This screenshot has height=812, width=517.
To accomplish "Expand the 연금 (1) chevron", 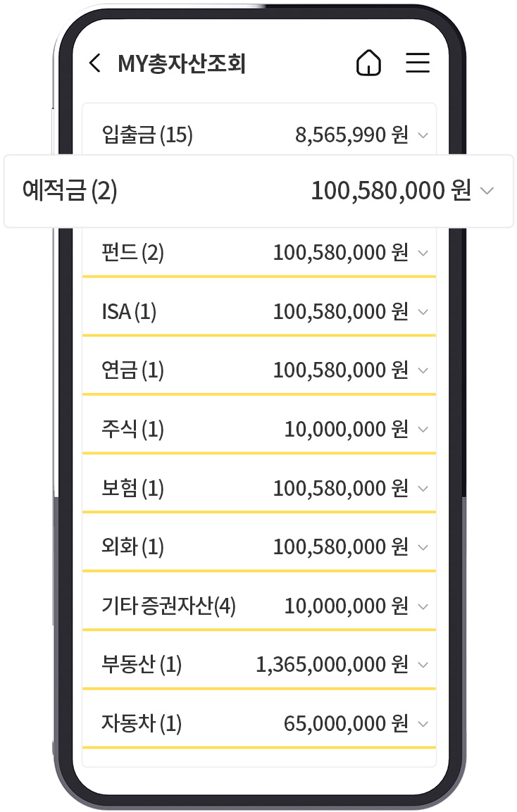I will coord(423,370).
